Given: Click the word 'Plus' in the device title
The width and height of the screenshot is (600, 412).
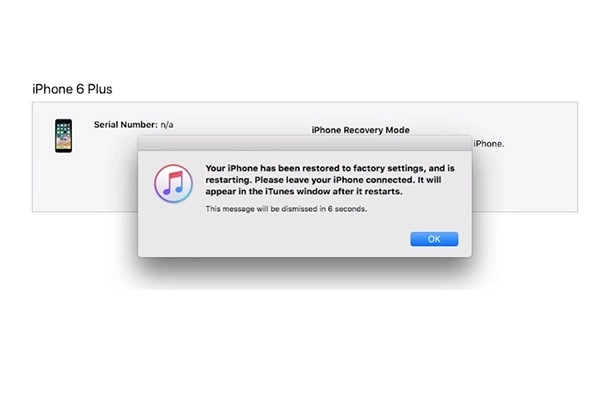Looking at the screenshot, I should 100,89.
